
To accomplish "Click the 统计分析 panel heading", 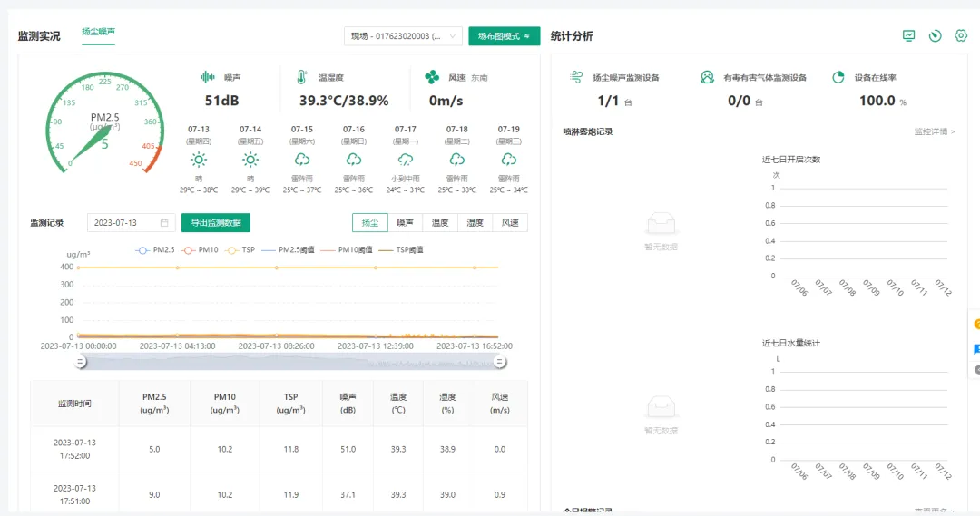I will pos(572,36).
